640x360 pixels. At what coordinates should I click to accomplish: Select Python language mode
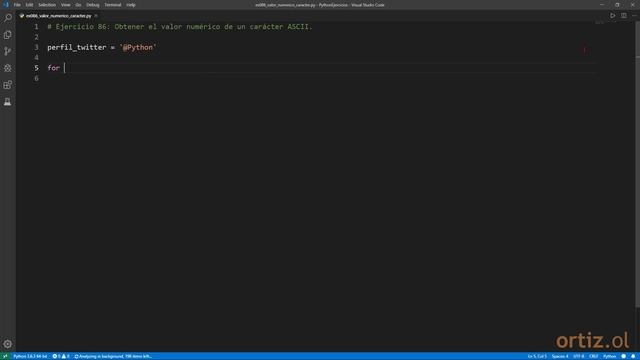(x=609, y=356)
